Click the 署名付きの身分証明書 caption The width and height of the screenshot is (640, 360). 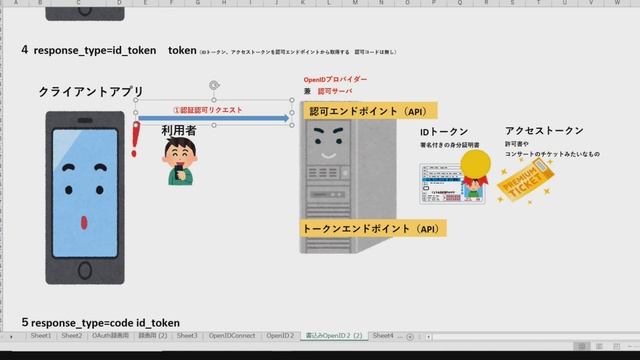[450, 145]
